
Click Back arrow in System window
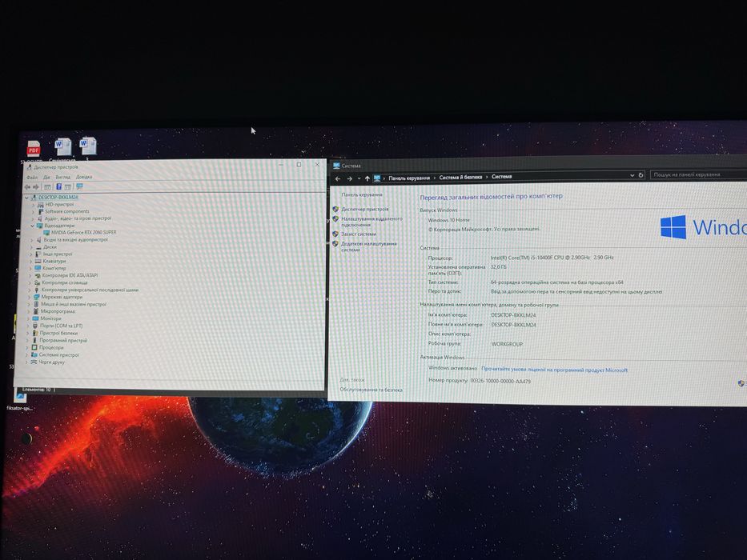[x=338, y=178]
